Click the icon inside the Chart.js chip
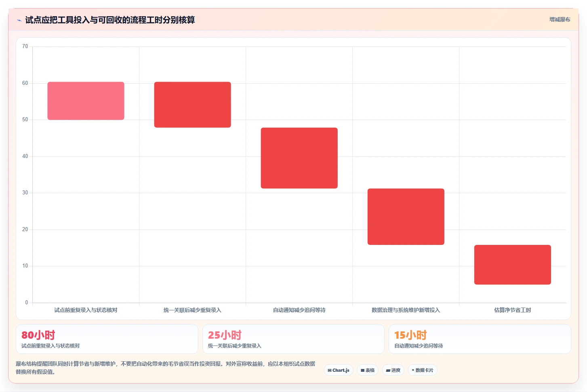Screen dimensions: 587x392 pyautogui.click(x=330, y=370)
